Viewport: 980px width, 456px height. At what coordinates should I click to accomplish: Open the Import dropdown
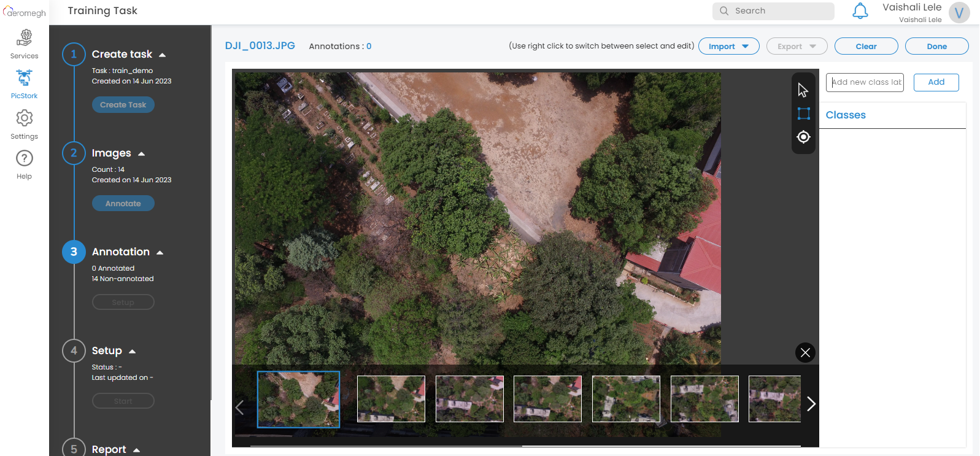[728, 47]
